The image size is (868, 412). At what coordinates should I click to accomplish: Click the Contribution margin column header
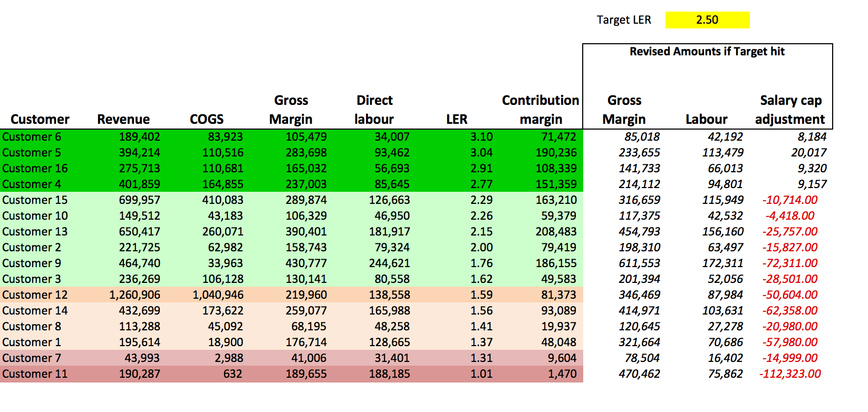coord(541,110)
